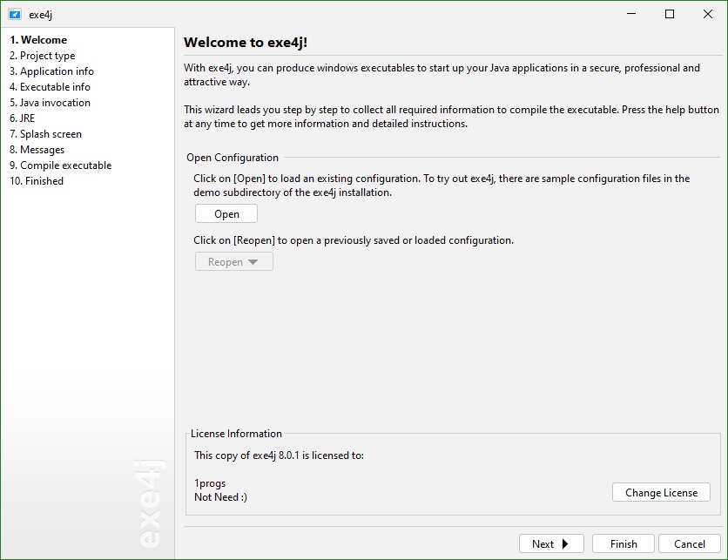728x560 pixels.
Task: Open the Application info step
Action: click(x=51, y=71)
